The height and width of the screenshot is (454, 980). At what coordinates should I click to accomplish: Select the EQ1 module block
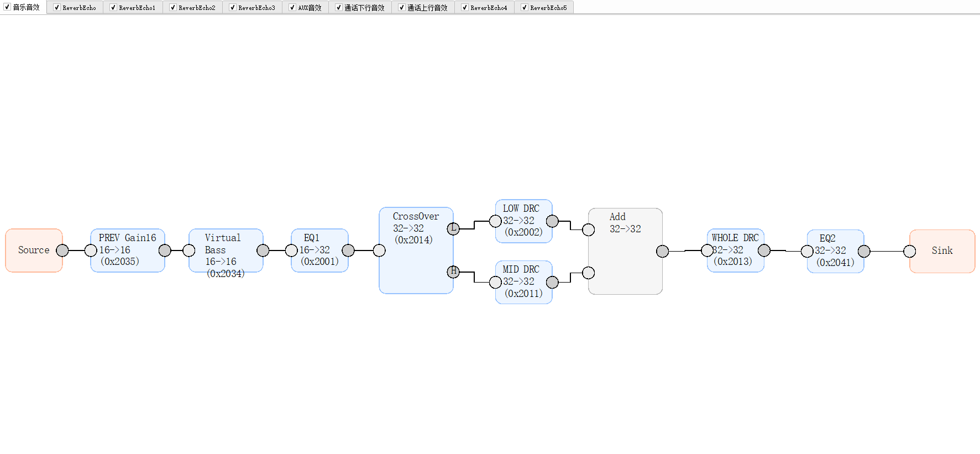[319, 251]
